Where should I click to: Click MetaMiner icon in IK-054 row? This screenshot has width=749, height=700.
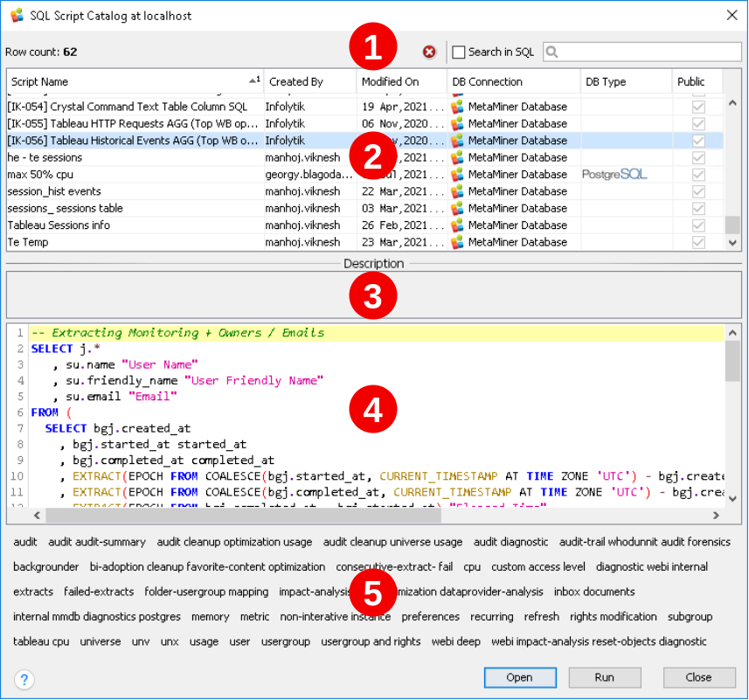457,107
